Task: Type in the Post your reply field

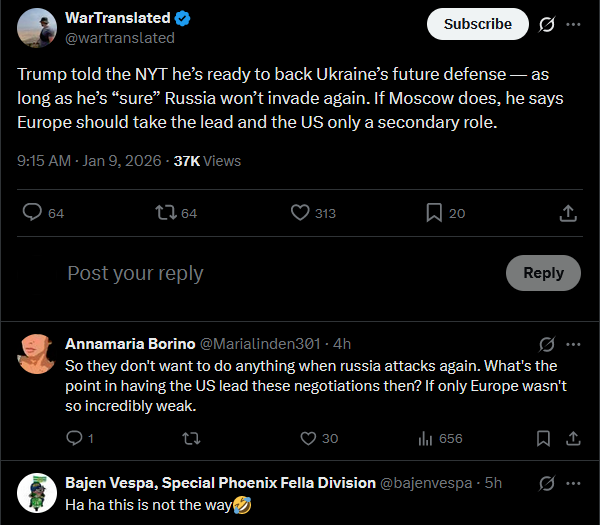Action: [x=270, y=273]
